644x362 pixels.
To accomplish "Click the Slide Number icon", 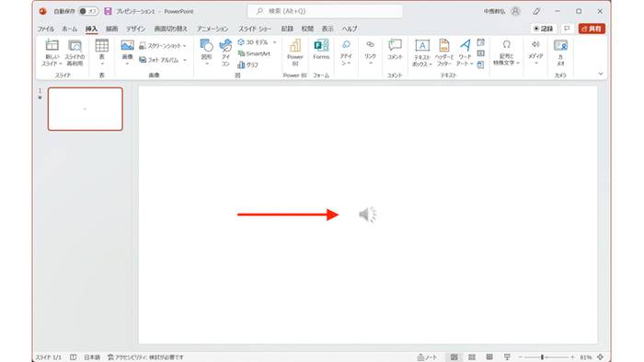I will pyautogui.click(x=480, y=53).
